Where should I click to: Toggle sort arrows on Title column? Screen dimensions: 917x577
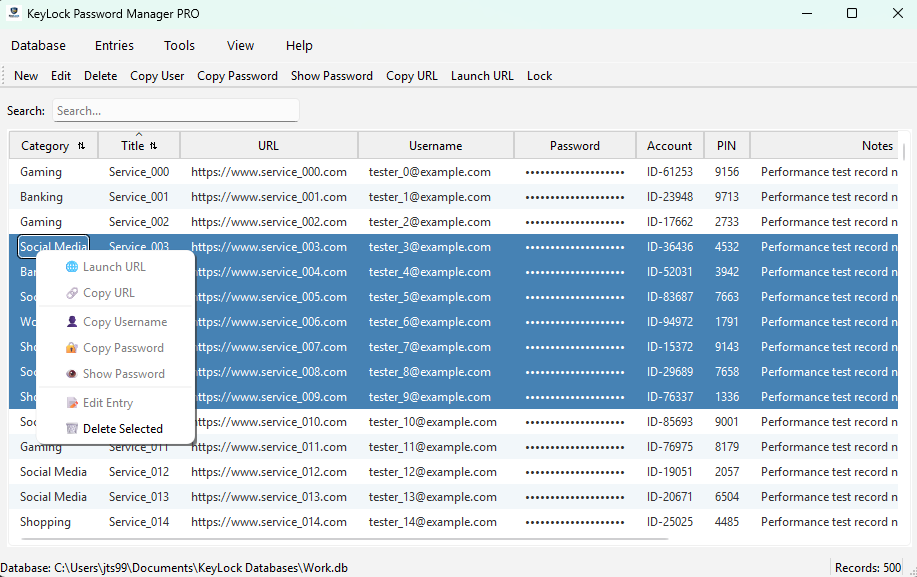pos(153,146)
